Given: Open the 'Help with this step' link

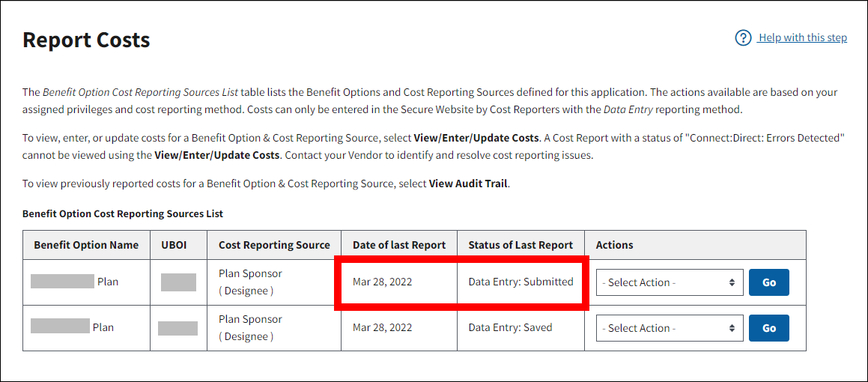Looking at the screenshot, I should (x=802, y=37).
